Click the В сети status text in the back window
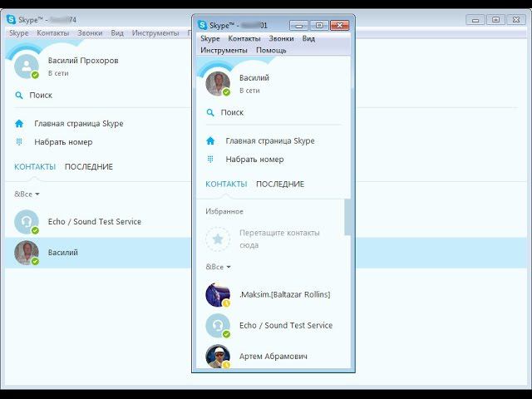Screen dimensions: 532x399 point(58,73)
